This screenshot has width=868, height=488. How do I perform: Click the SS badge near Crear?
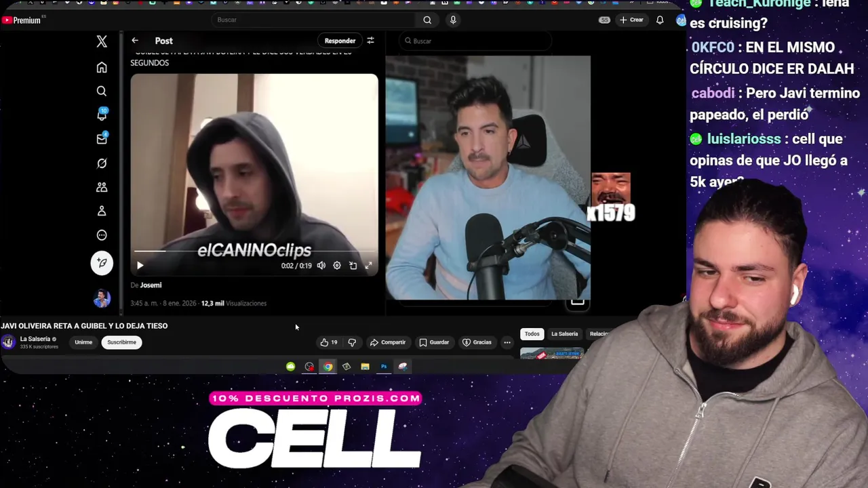604,20
